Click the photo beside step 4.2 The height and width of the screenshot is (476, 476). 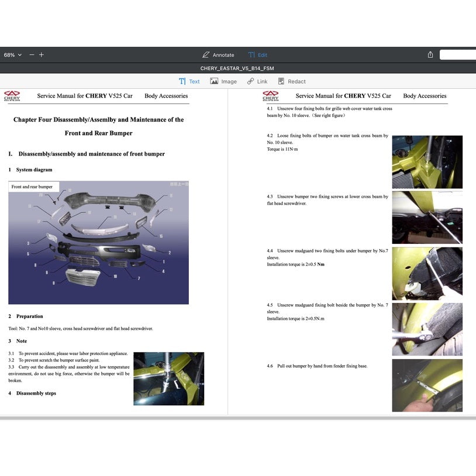pyautogui.click(x=427, y=162)
